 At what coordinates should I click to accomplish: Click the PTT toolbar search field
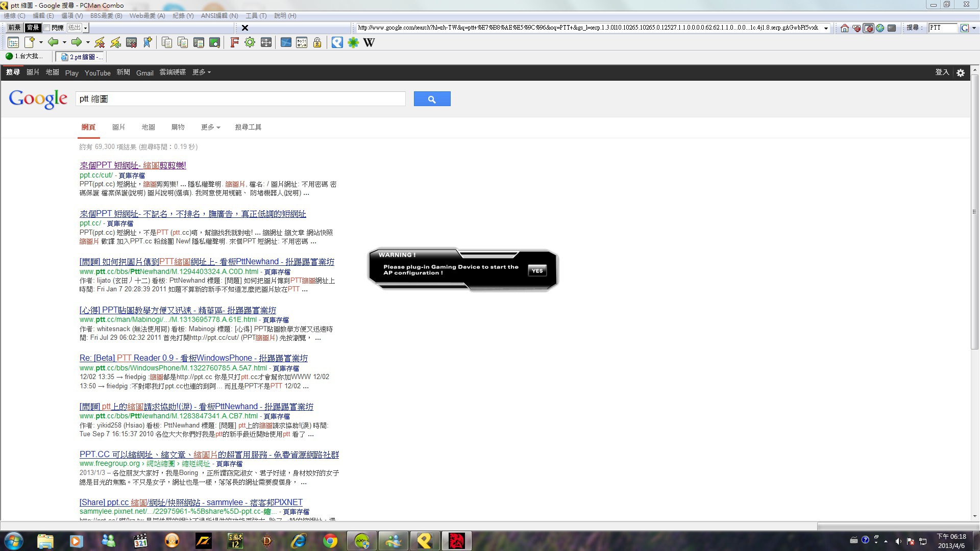click(x=942, y=28)
